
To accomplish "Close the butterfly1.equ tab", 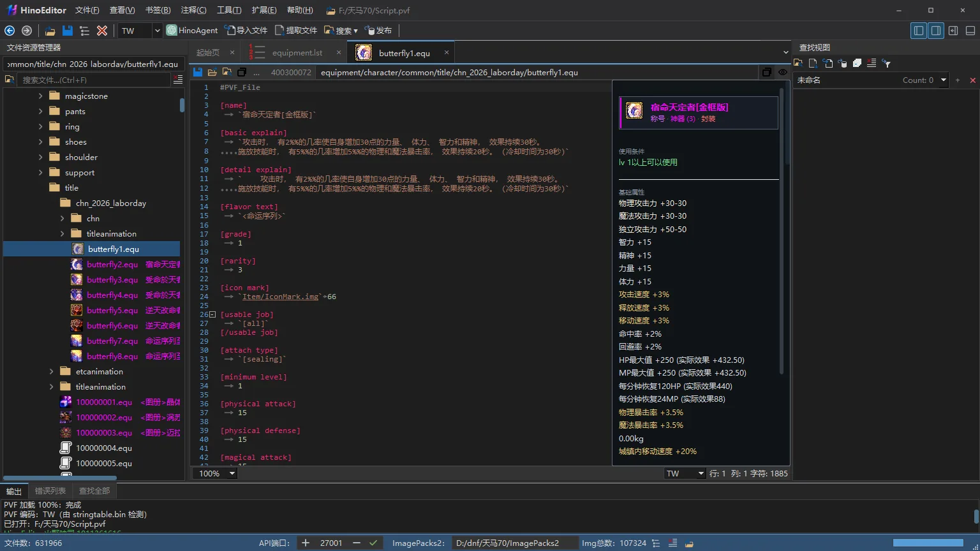I will pos(447,52).
